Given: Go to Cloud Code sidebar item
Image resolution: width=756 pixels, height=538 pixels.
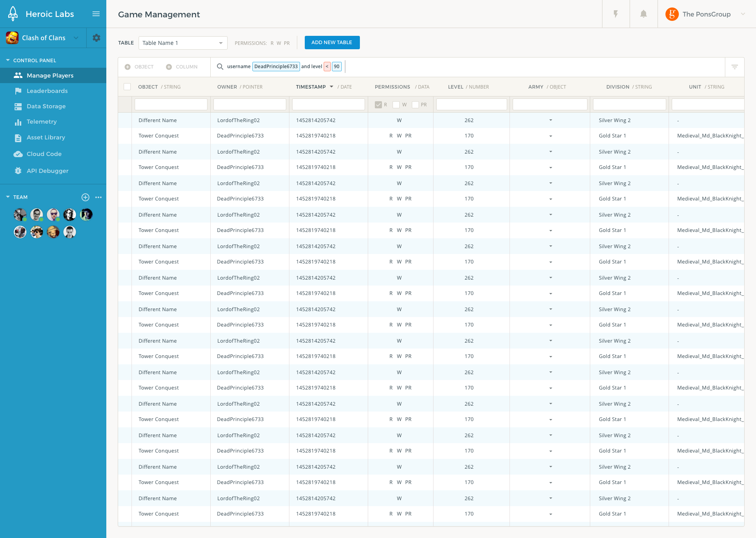Looking at the screenshot, I should click(44, 154).
